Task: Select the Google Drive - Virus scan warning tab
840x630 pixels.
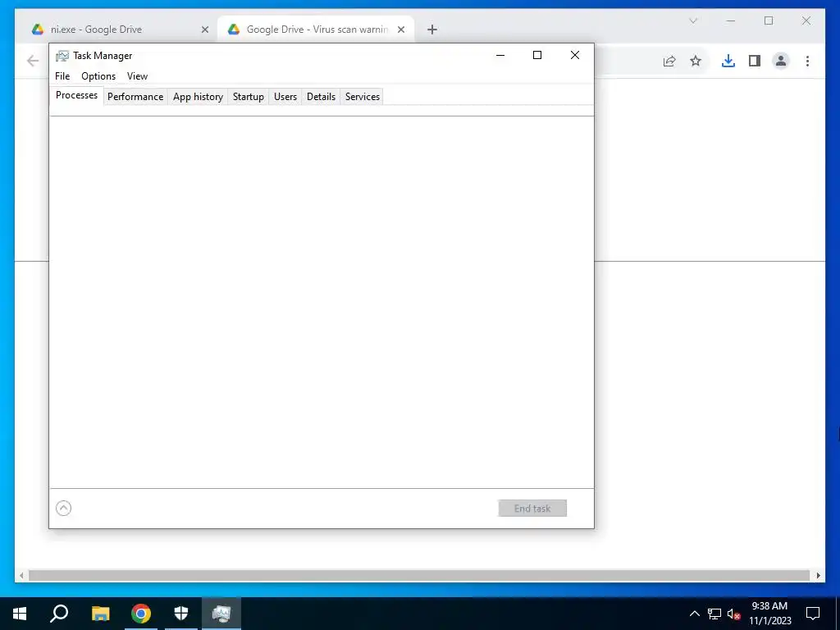Action: pos(316,30)
